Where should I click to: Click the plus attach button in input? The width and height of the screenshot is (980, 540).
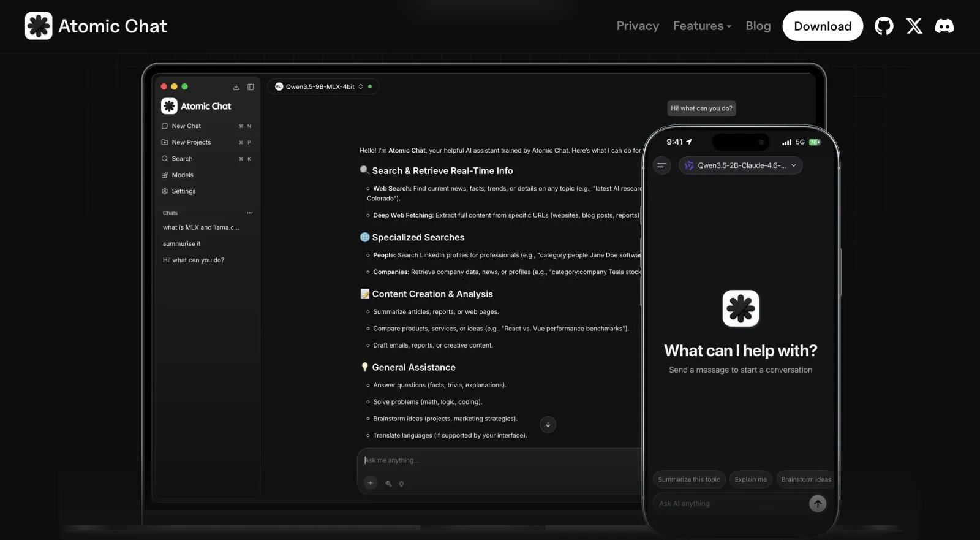pyautogui.click(x=371, y=483)
